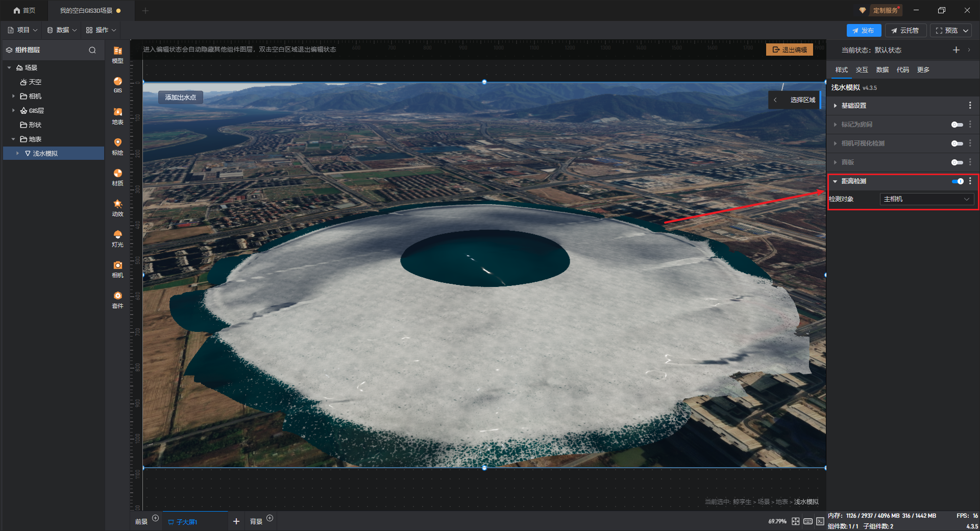Open the 数据 menu
This screenshot has width=980, height=531.
(62, 30)
